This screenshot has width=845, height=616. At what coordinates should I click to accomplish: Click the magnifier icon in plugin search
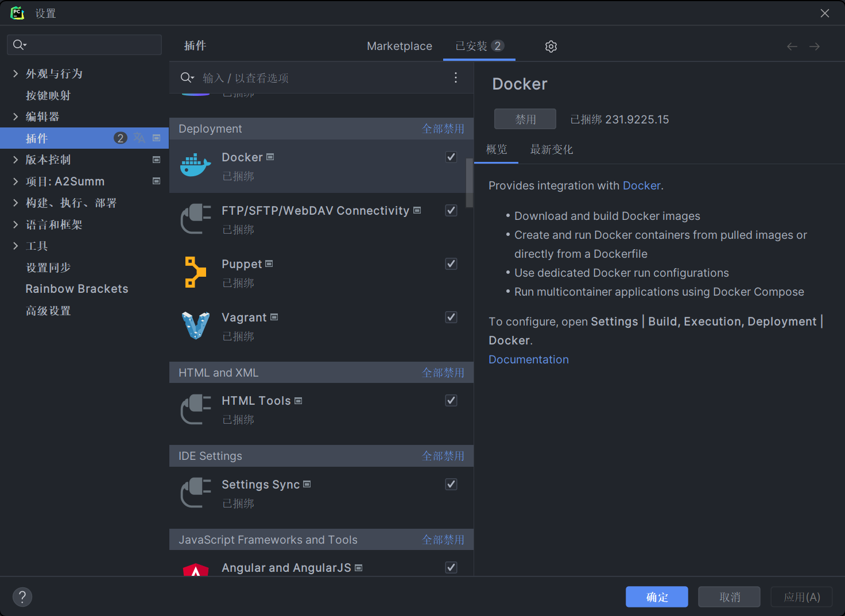coord(187,78)
